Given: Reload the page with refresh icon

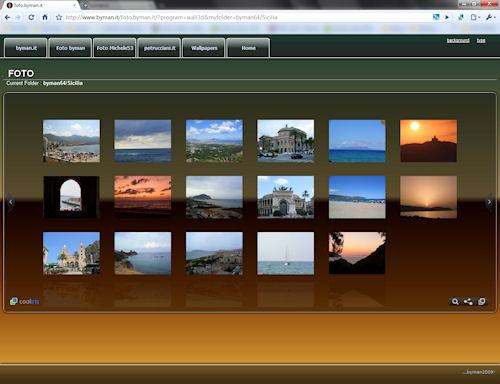Looking at the screenshot, I should pos(31,17).
